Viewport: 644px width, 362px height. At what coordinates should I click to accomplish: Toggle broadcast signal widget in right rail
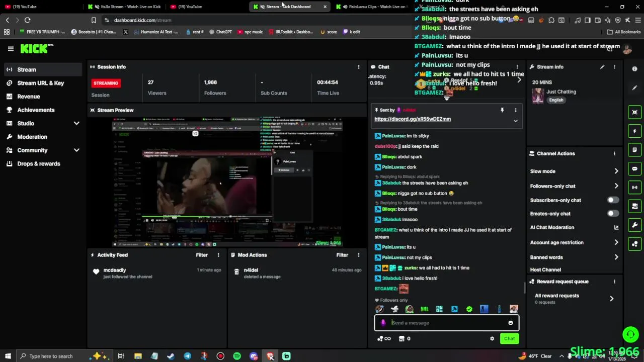pos(634,188)
